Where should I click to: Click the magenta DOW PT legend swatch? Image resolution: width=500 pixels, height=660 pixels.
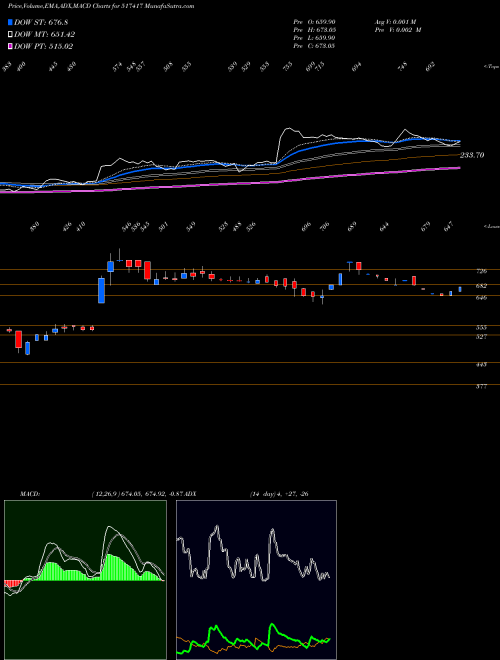click(10, 46)
